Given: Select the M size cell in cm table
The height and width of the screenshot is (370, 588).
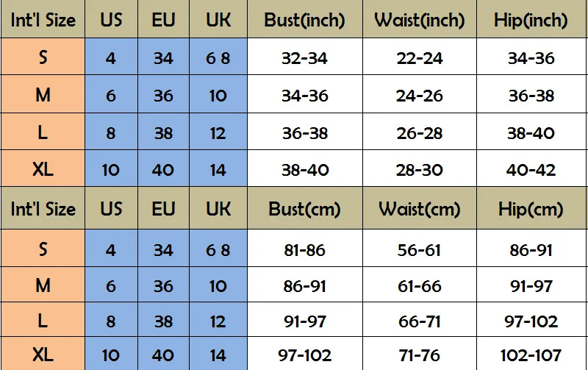Looking at the screenshot, I should point(43,285).
